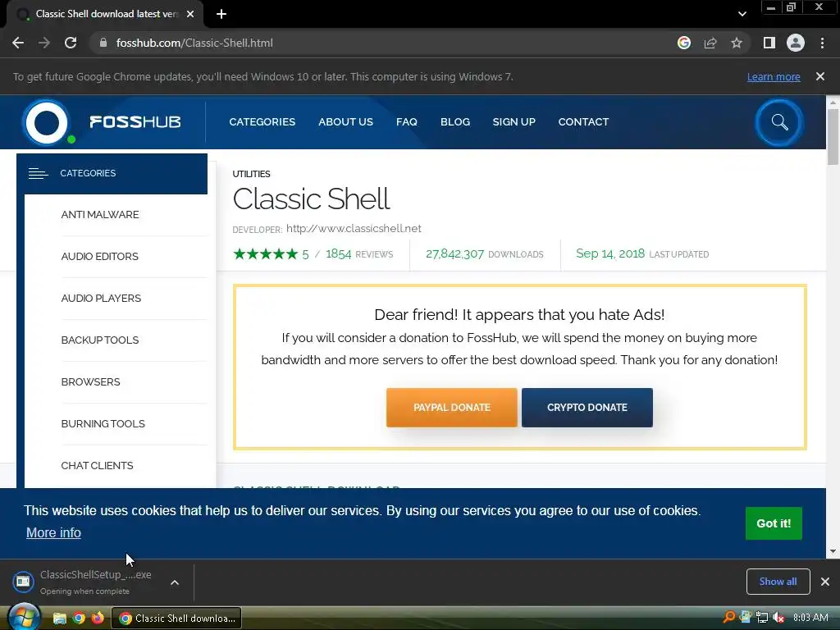This screenshot has height=630, width=840.
Task: Open the AUDIO PLAYERS category
Action: [101, 299]
